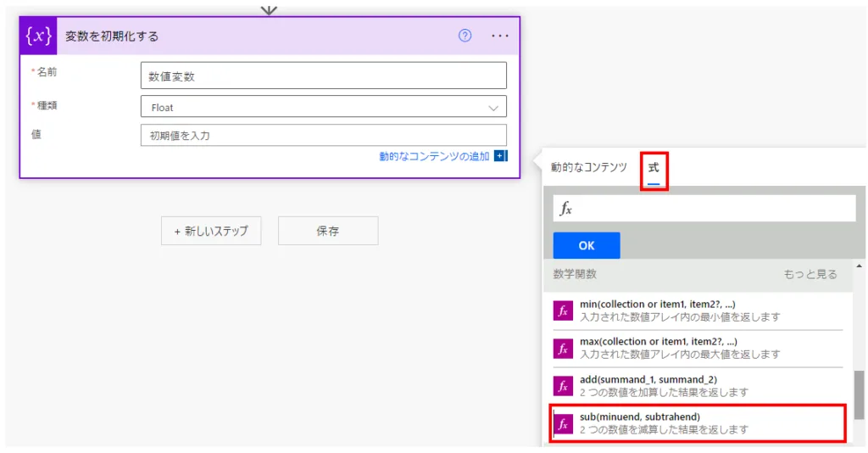Click the 名前 field containing 数値変数
The height and width of the screenshot is (453, 868).
[x=323, y=75]
